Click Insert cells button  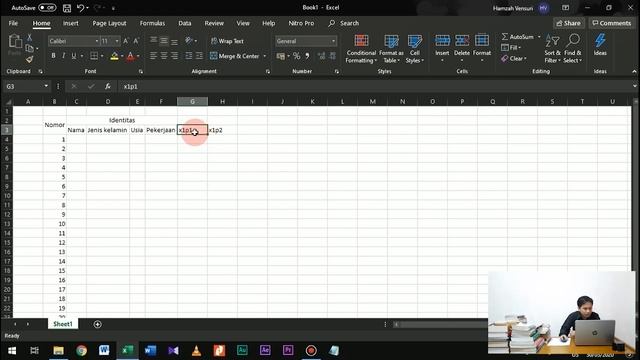(442, 49)
